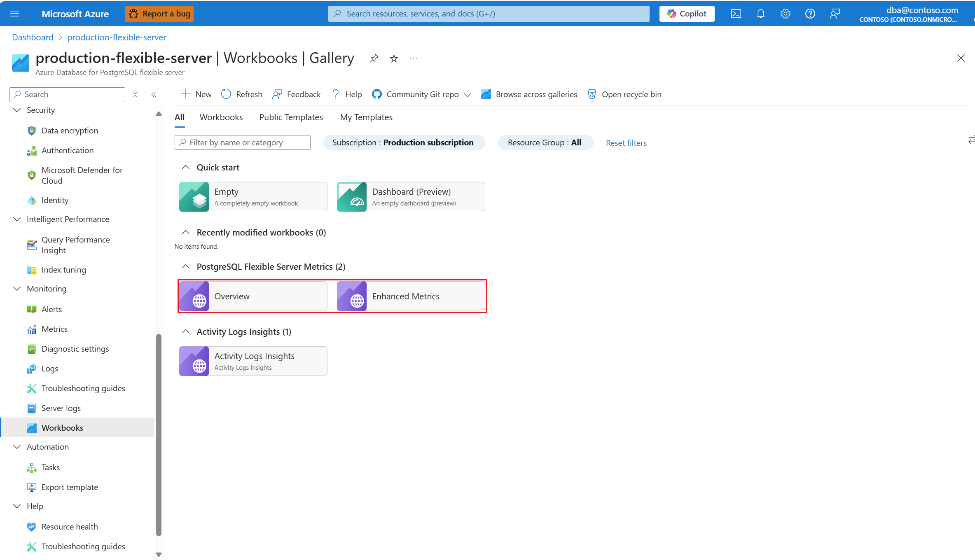Collapse the sidebar with the double chevron
This screenshot has width=975, height=560.
point(154,95)
